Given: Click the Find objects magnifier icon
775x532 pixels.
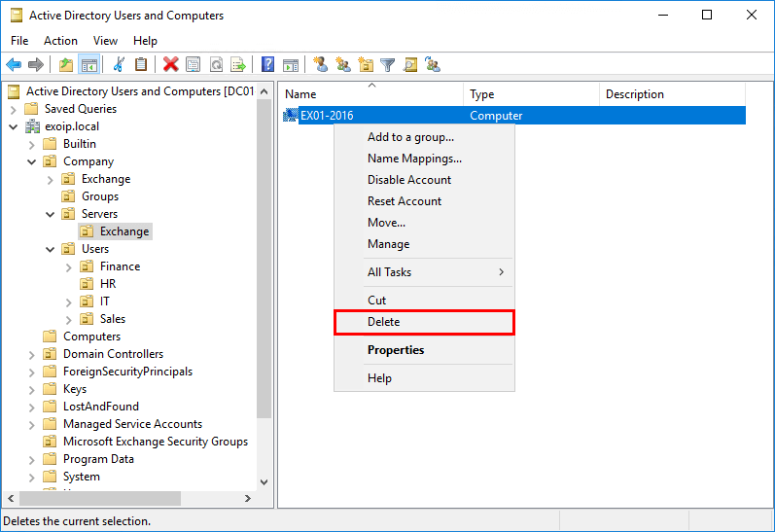Looking at the screenshot, I should coord(410,64).
